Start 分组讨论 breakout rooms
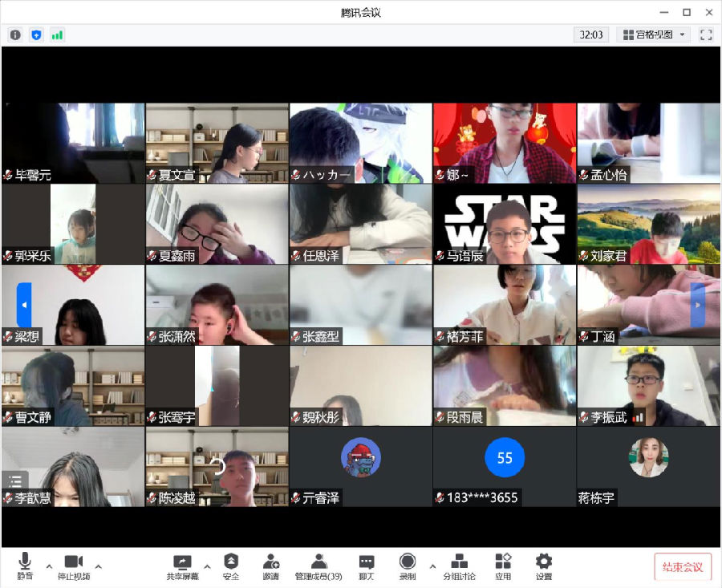This screenshot has width=722, height=588. click(459, 566)
